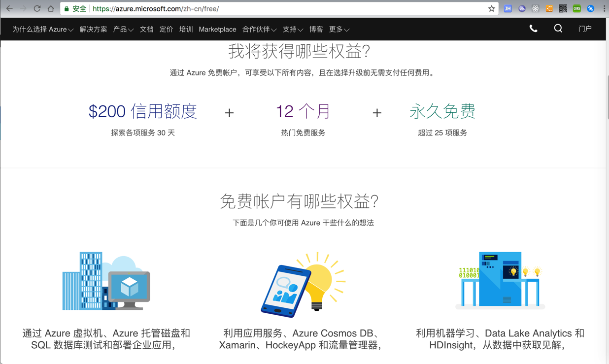The width and height of the screenshot is (609, 364).
Task: Open the React developer tools extension
Action: (536, 8)
